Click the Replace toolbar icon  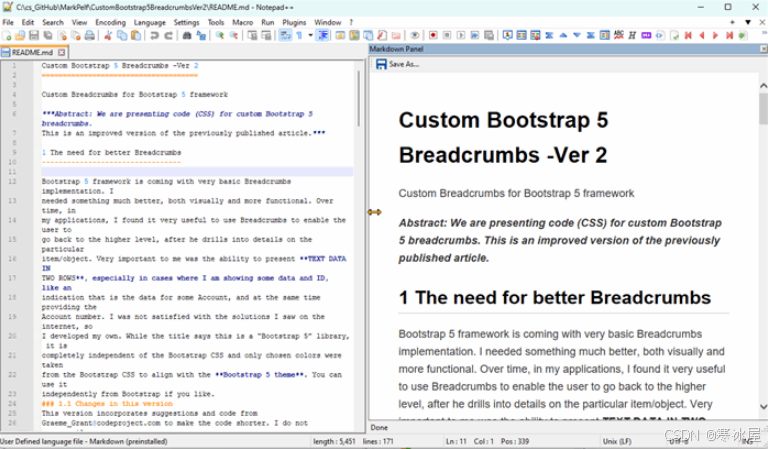coord(201,35)
